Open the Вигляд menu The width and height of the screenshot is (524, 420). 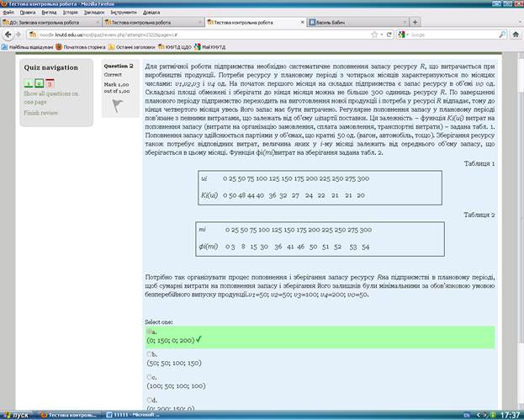click(x=49, y=13)
